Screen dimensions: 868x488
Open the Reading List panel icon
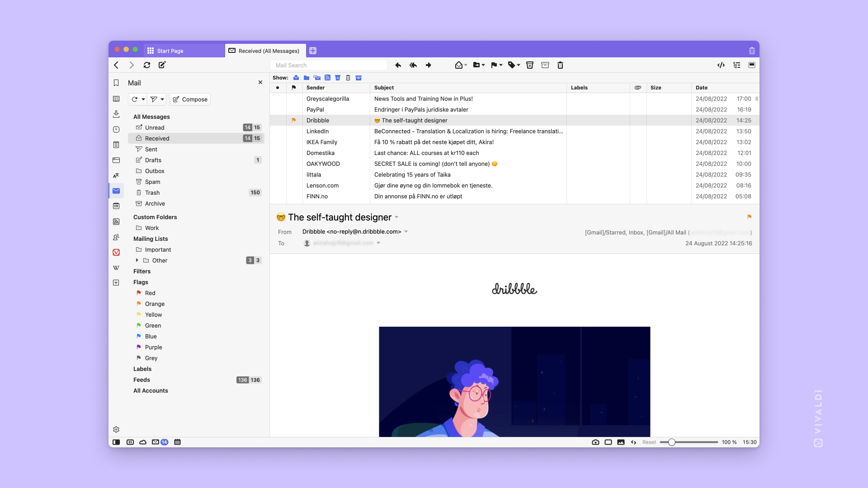[x=116, y=99]
